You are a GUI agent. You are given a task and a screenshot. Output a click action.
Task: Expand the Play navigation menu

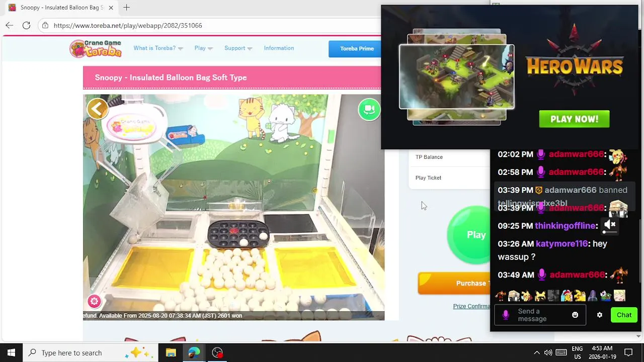[x=203, y=48]
